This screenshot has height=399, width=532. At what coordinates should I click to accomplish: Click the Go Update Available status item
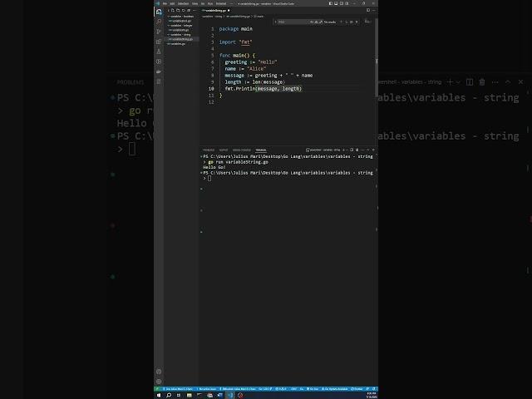[x=334, y=389]
